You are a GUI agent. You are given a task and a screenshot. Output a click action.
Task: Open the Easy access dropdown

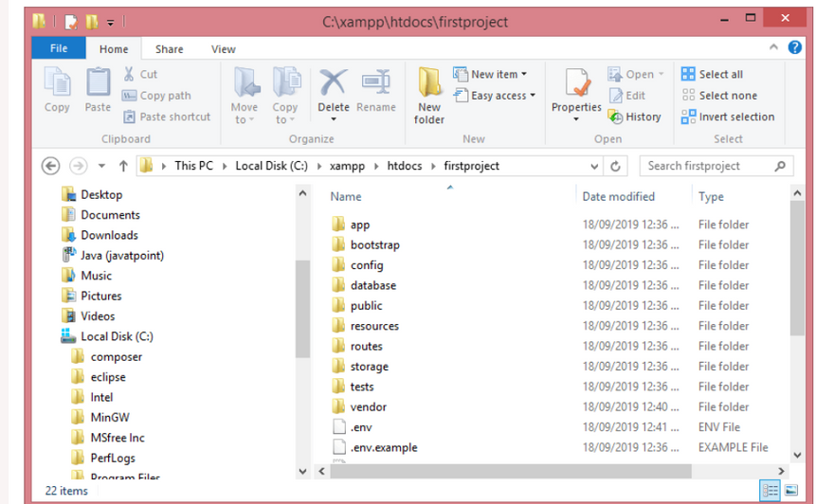click(x=494, y=95)
